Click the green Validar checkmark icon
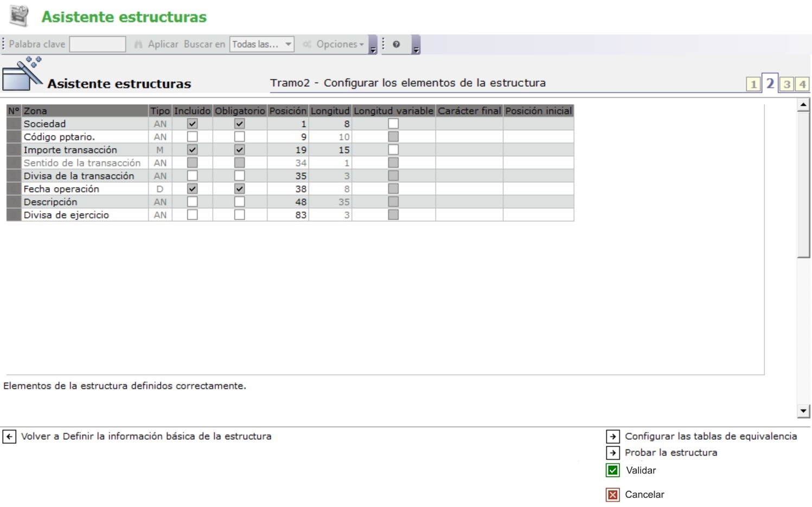 pos(612,470)
